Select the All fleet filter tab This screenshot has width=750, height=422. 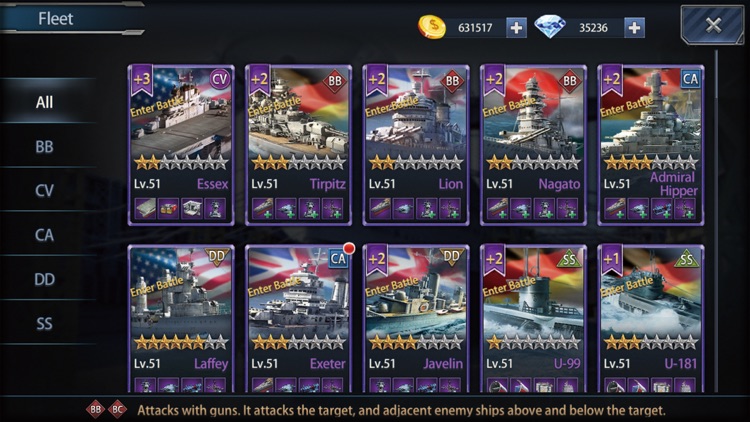pos(44,102)
